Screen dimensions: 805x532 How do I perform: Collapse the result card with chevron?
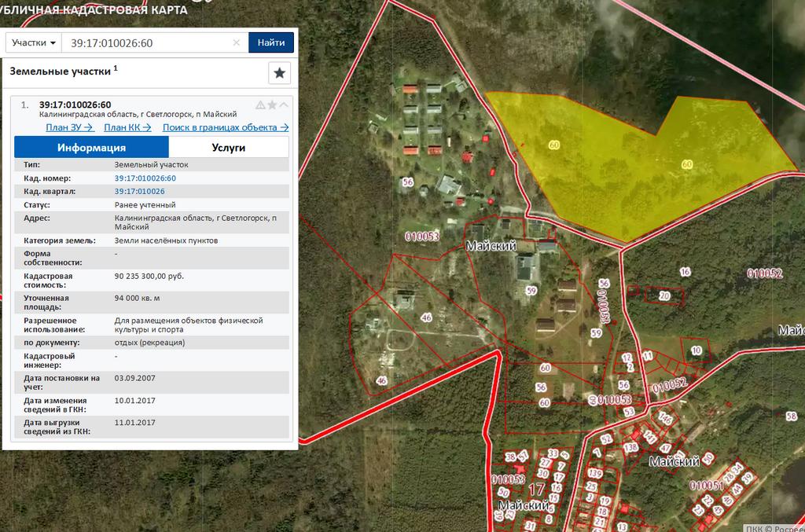click(284, 105)
